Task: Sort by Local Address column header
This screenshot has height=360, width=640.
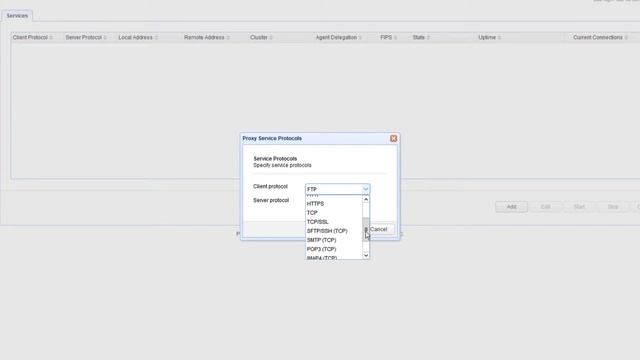Action: pyautogui.click(x=138, y=37)
